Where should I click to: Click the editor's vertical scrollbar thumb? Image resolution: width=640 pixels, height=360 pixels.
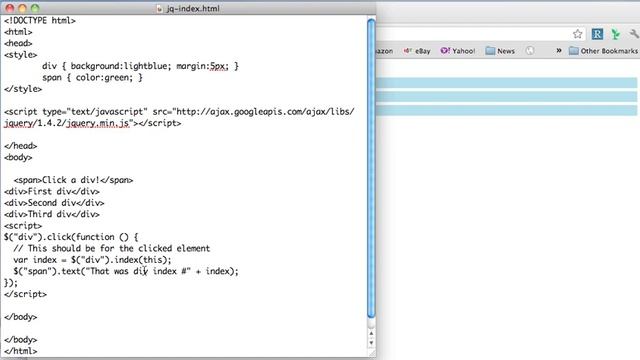pos(371,168)
